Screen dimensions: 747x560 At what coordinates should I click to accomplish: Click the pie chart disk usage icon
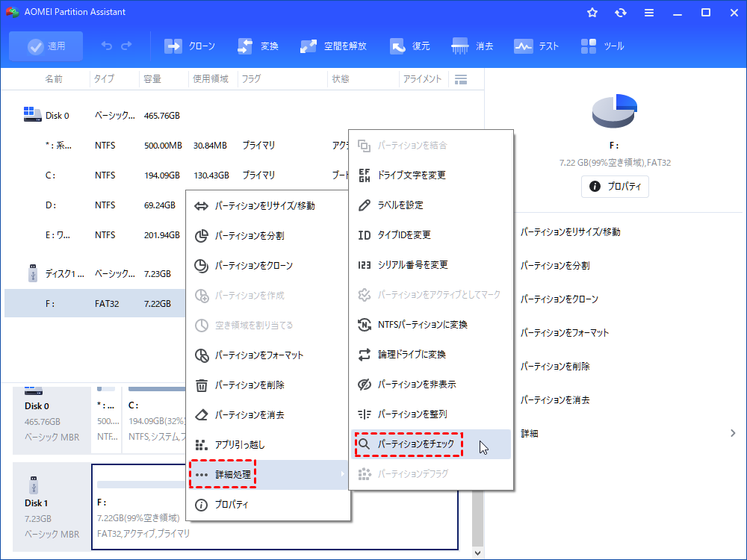tap(615, 111)
